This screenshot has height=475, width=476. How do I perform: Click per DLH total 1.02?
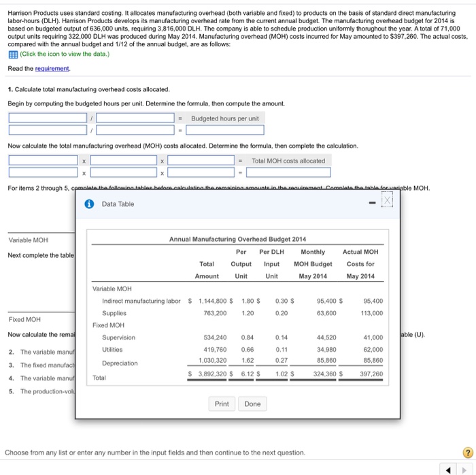[x=282, y=374]
